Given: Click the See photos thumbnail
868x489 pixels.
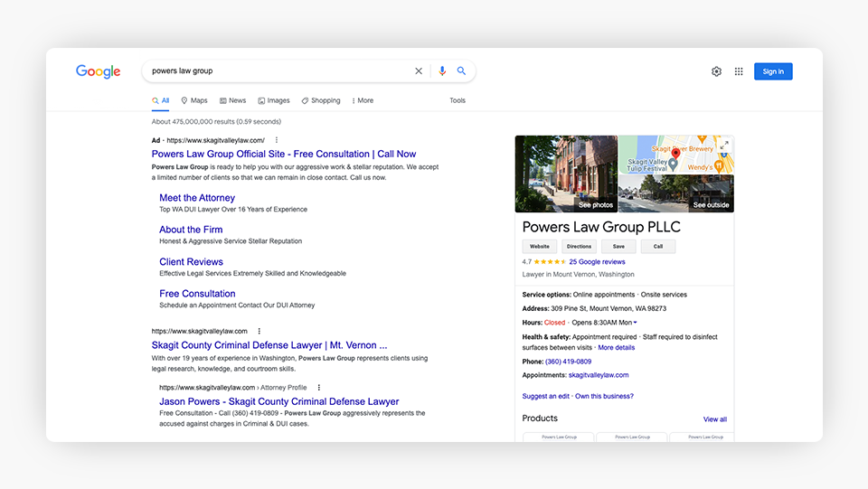Looking at the screenshot, I should click(566, 174).
